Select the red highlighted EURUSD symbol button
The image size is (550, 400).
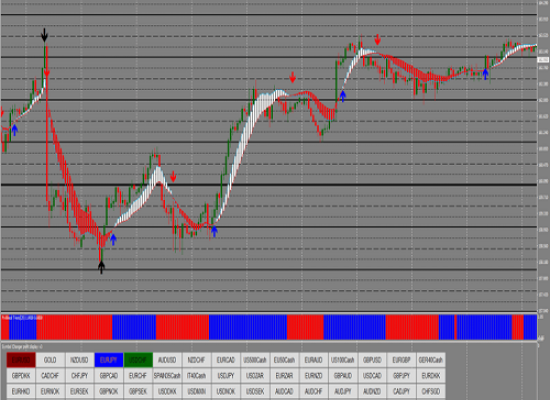click(21, 360)
